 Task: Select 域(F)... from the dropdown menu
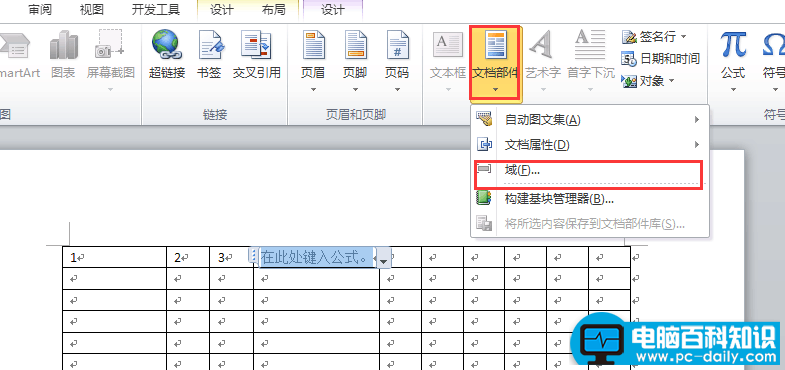tap(590, 170)
